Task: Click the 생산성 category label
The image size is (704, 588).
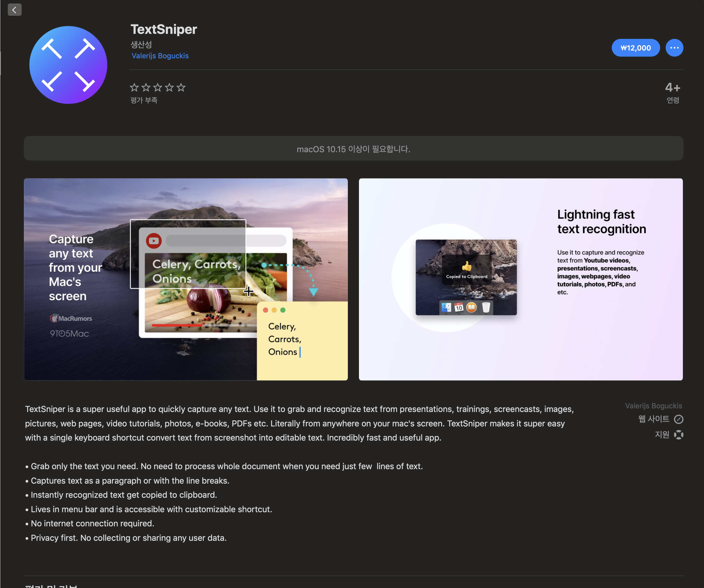Action: tap(141, 44)
